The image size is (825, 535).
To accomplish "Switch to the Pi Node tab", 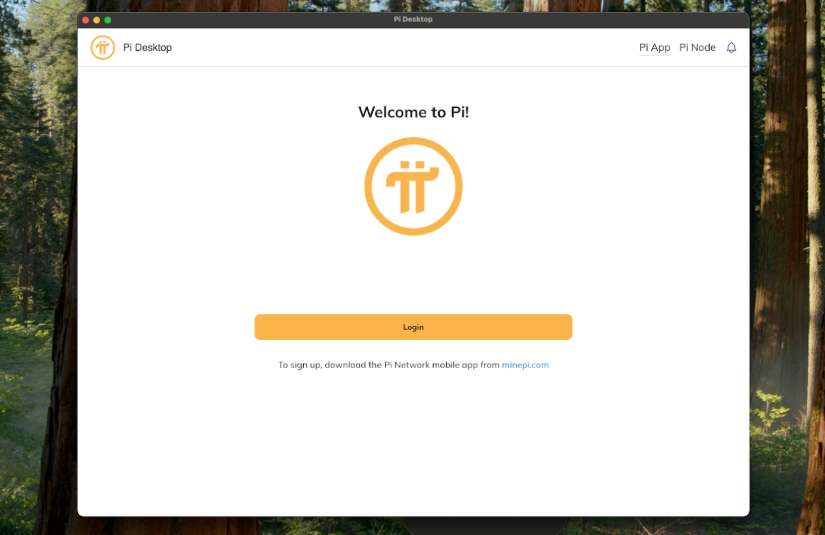I will click(x=697, y=47).
